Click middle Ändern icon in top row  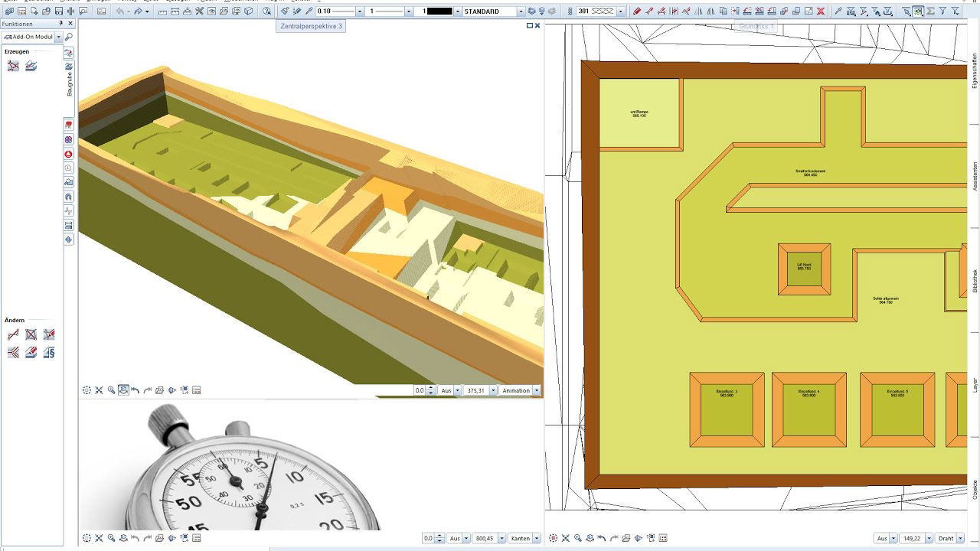[x=31, y=334]
